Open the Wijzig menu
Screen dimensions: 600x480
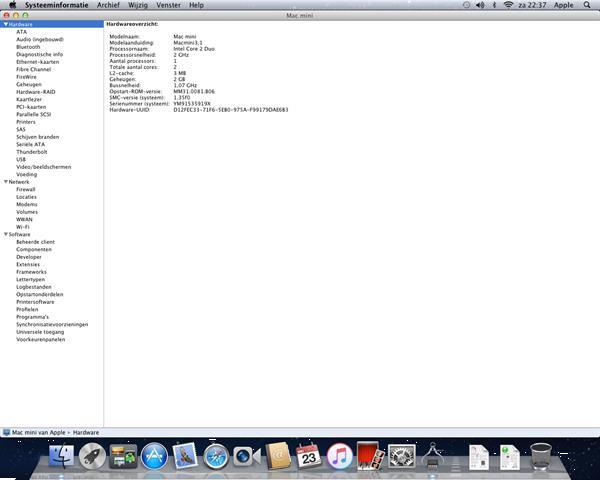(x=138, y=5)
